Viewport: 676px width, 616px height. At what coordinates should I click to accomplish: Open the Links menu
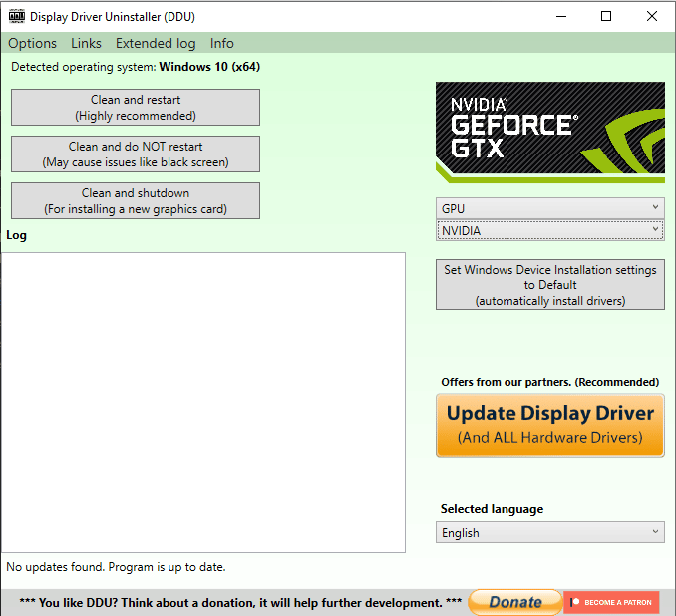[86, 43]
